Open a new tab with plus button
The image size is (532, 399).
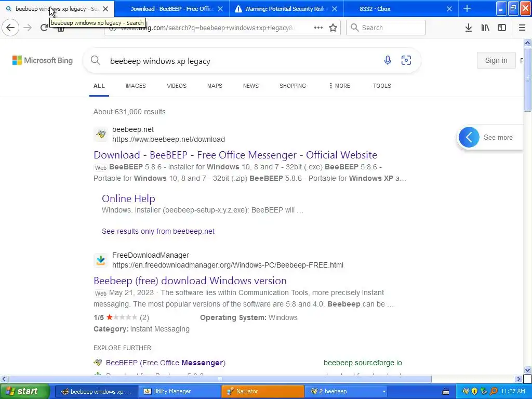point(467,8)
